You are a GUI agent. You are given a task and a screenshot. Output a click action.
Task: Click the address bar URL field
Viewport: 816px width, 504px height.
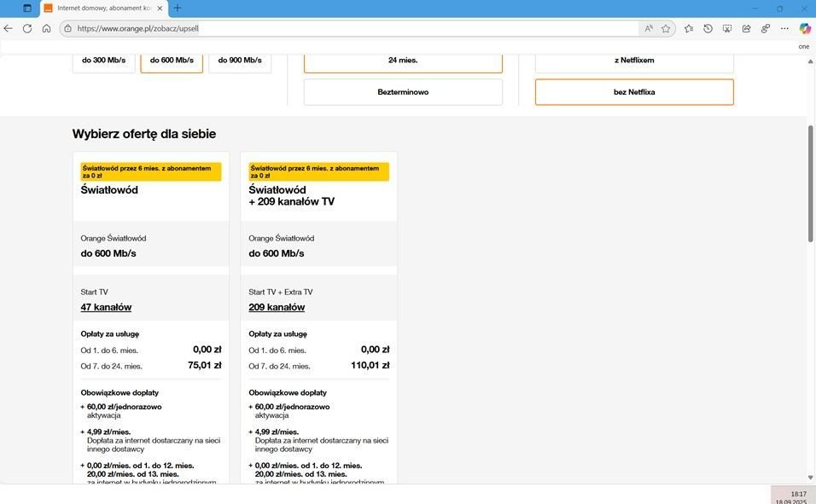(341, 28)
